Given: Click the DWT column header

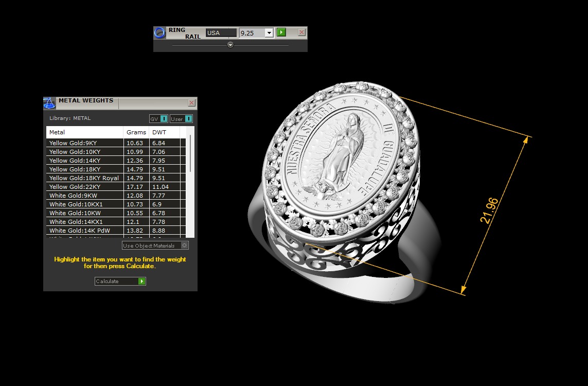Looking at the screenshot, I should click(x=164, y=132).
